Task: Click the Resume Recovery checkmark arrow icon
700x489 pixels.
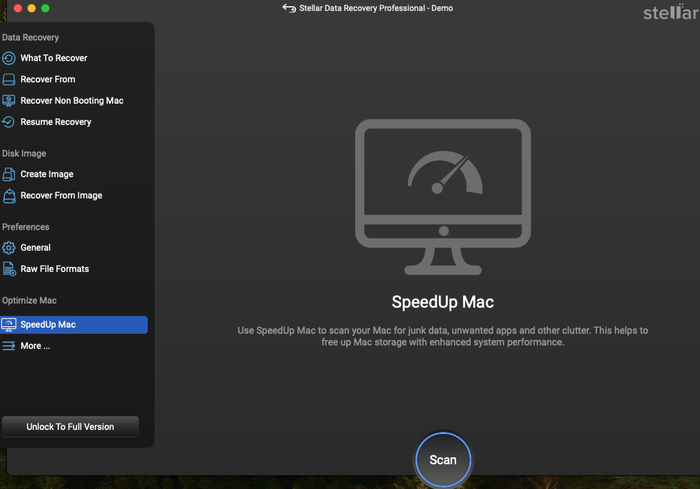Action: pos(8,121)
